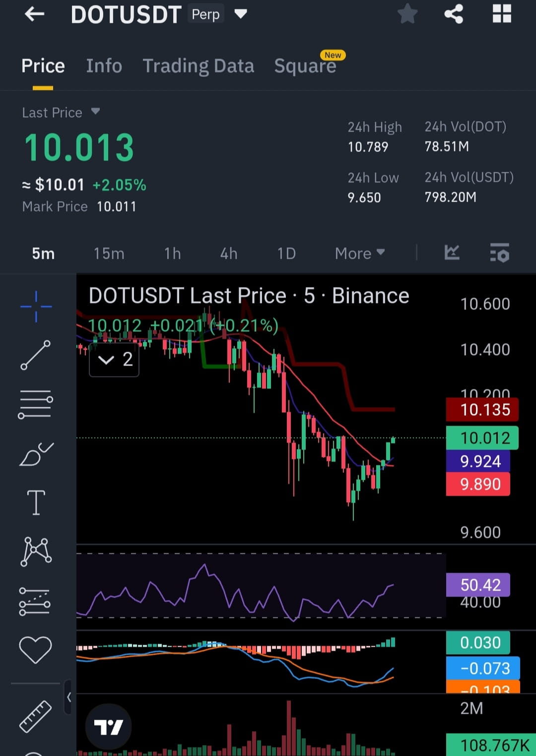536x756 pixels.
Task: Open the More timeframes dropdown
Action: point(359,253)
